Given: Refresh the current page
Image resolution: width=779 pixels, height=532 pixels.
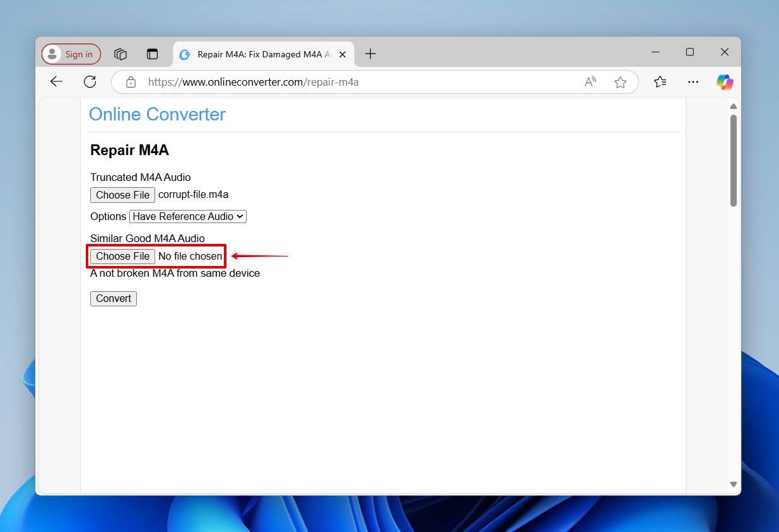Looking at the screenshot, I should (x=90, y=81).
